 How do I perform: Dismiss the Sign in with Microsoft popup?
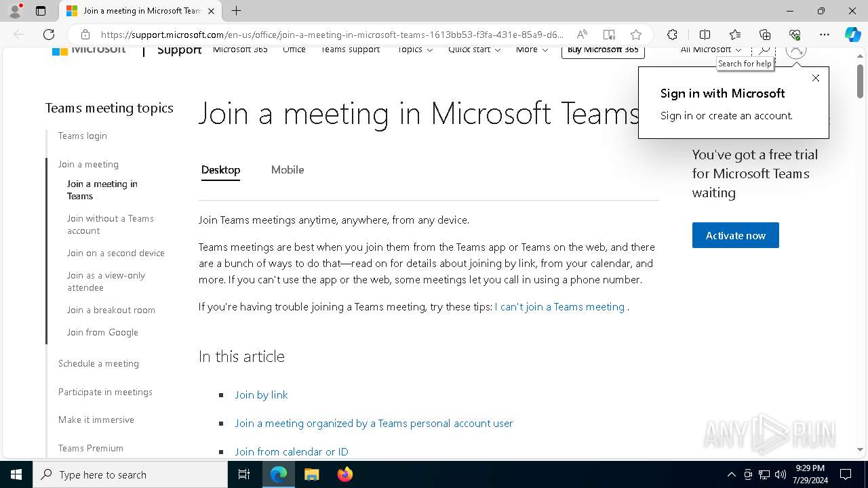point(816,78)
